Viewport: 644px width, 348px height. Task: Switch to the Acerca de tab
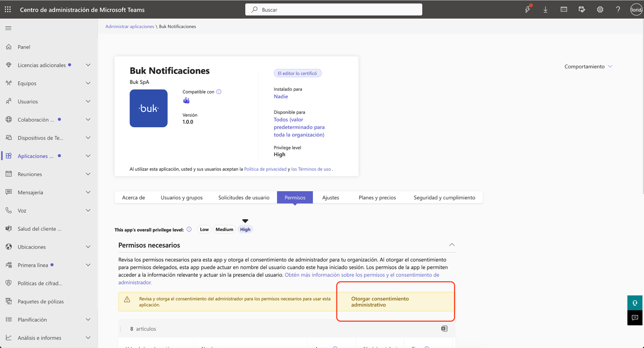[134, 198]
